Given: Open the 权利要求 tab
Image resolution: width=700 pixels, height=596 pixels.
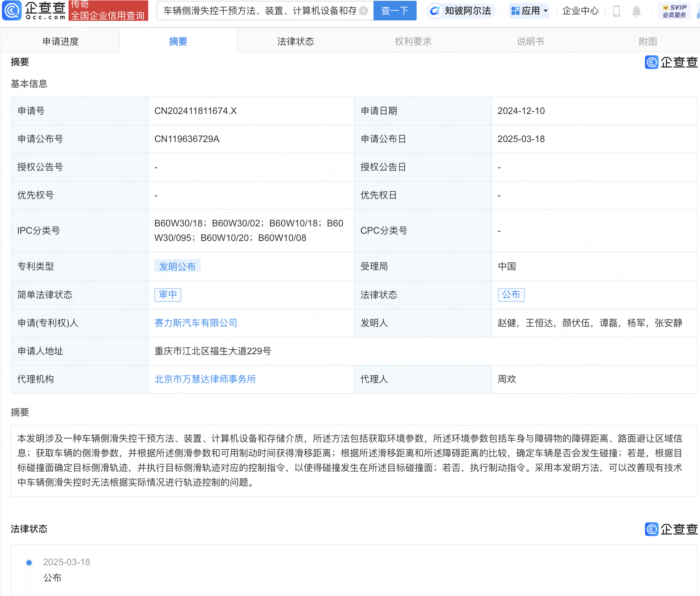Looking at the screenshot, I should point(413,41).
